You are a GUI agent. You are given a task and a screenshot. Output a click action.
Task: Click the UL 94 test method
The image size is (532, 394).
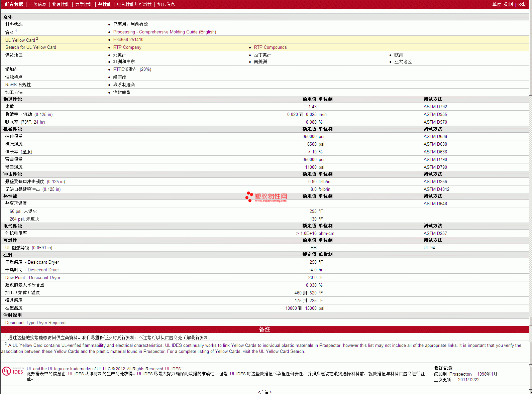(429, 248)
